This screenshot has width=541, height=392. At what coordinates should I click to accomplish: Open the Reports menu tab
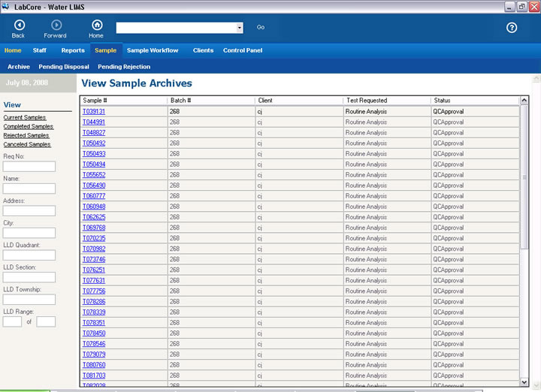73,50
